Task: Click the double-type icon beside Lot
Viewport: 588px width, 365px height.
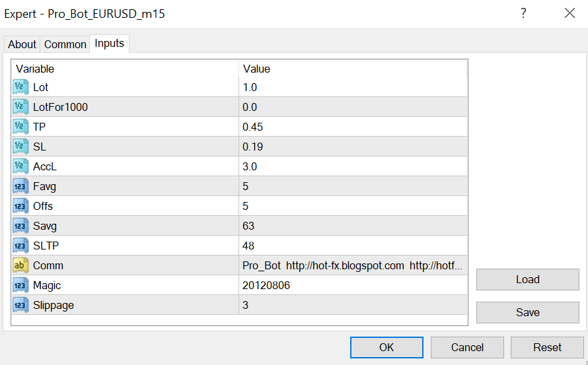Action: tap(20, 87)
